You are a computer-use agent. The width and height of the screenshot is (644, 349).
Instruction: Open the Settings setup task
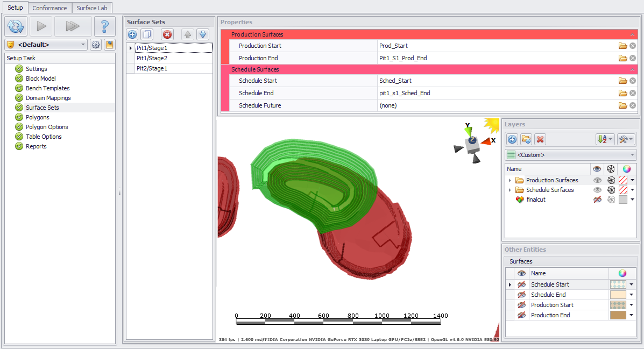(x=36, y=69)
